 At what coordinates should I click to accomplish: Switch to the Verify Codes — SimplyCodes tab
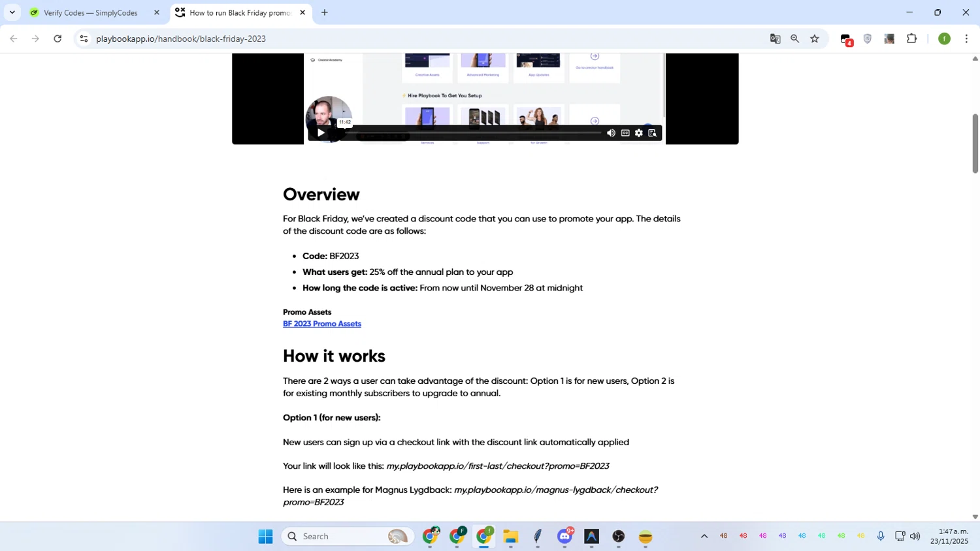point(90,12)
